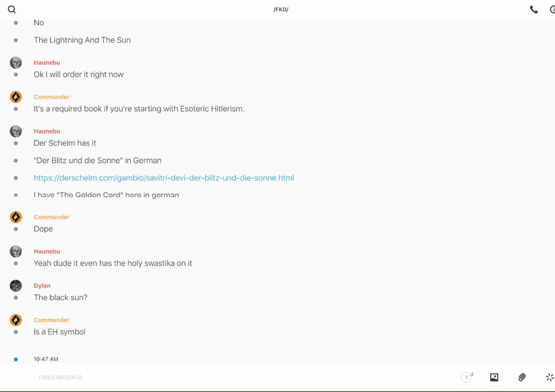Send a ping using the burst icon
The image size is (555, 392).
[549, 377]
